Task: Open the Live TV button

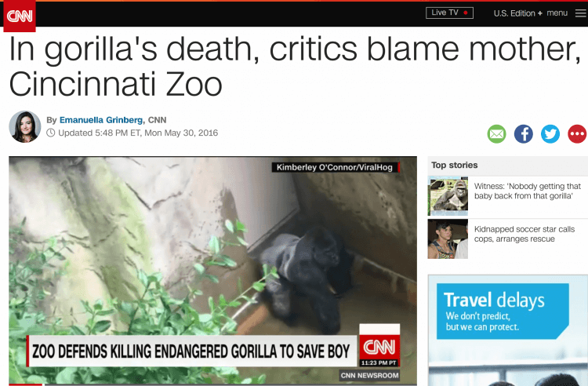Action: point(449,13)
